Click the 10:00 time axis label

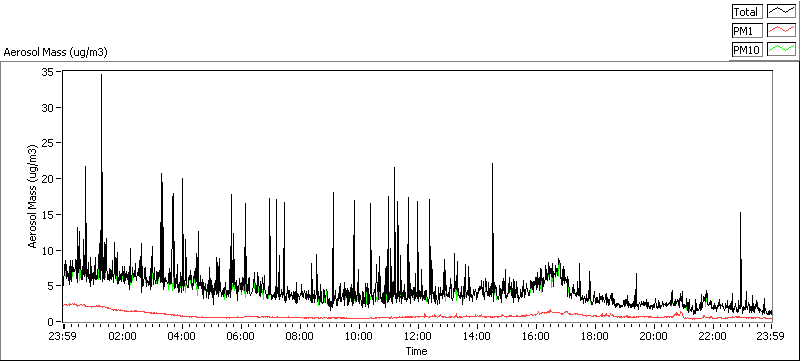coord(359,337)
